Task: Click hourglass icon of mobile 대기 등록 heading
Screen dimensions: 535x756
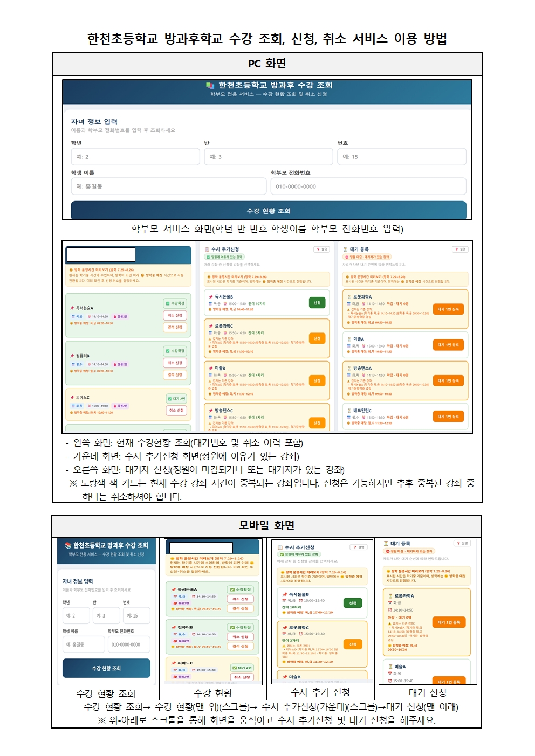Action: tap(386, 543)
